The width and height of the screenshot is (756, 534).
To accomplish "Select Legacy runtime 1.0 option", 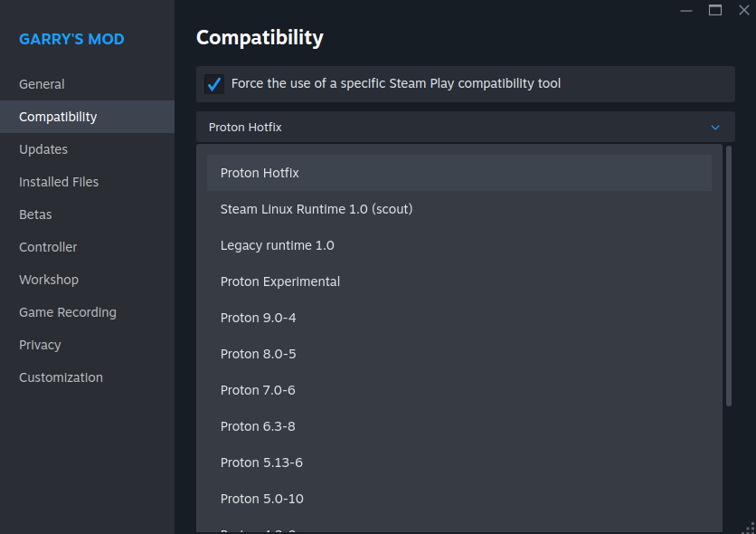I will click(x=278, y=245).
